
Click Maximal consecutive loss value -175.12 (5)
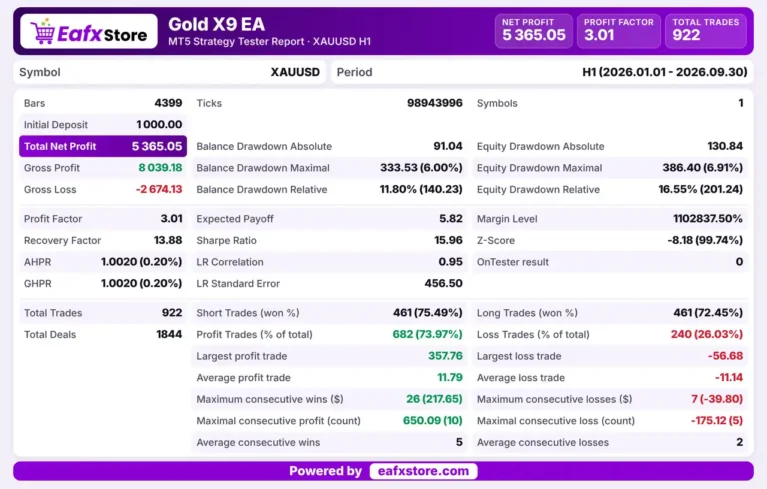pyautogui.click(x=717, y=421)
